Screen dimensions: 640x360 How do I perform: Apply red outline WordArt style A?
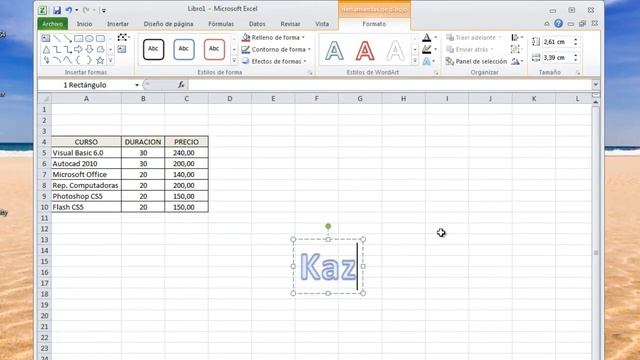click(365, 51)
